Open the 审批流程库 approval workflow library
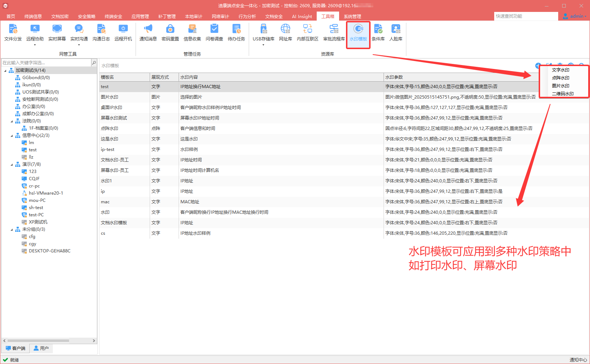 (334, 32)
